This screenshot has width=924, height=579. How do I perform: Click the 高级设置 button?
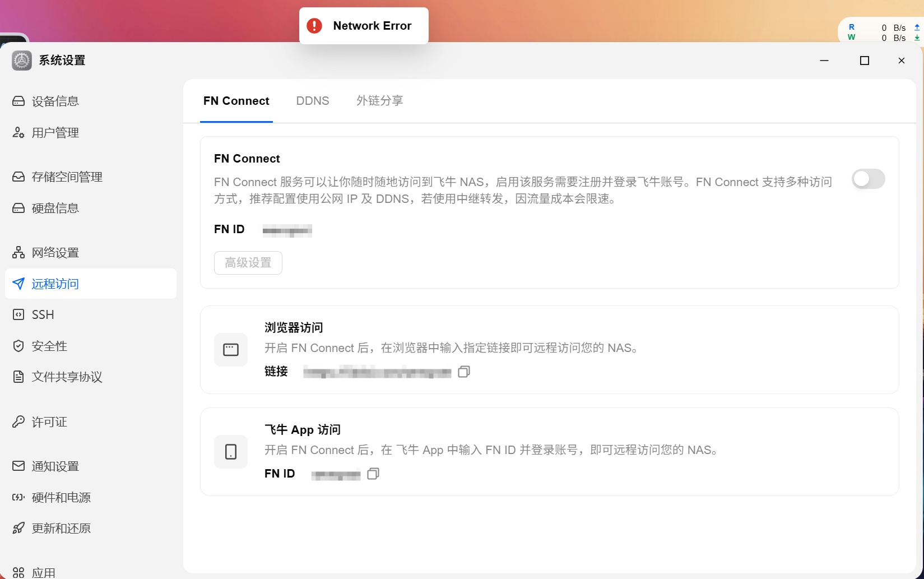(248, 263)
